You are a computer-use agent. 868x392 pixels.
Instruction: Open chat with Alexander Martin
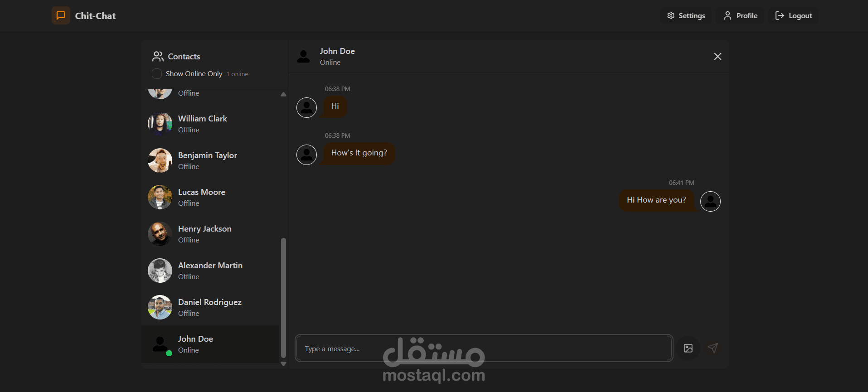tap(211, 271)
